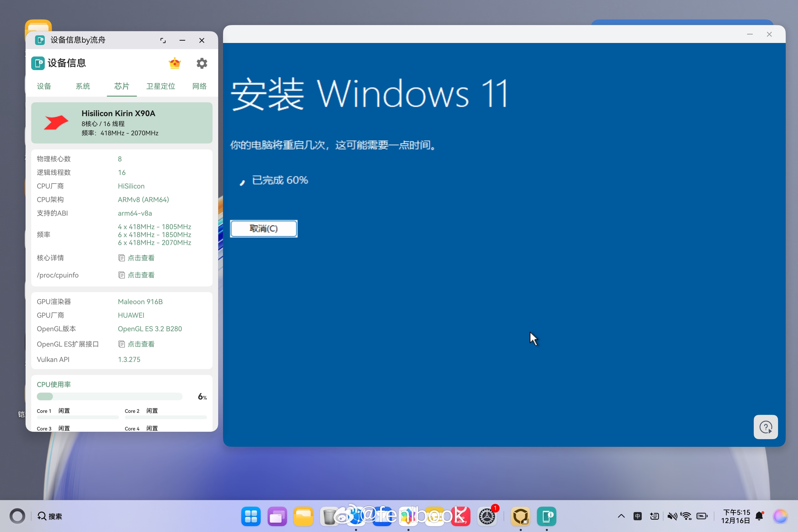Open the settings gear in 设备信息

(x=202, y=63)
